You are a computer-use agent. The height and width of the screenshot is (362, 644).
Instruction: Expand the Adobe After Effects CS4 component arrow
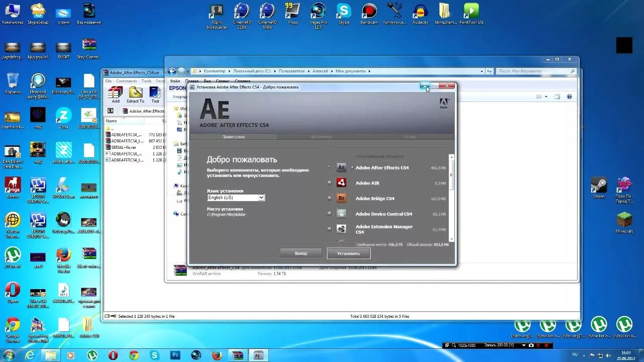point(352,167)
